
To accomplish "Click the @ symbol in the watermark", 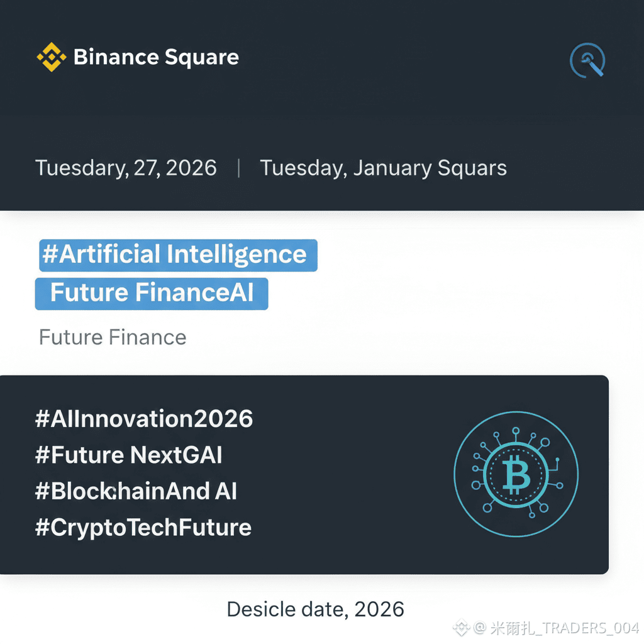I will coord(480,628).
